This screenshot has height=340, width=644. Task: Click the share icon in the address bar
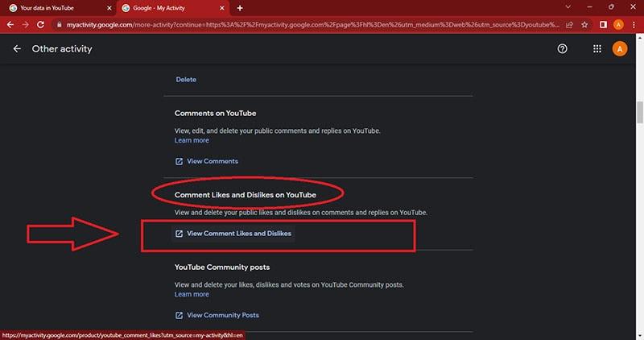click(568, 25)
